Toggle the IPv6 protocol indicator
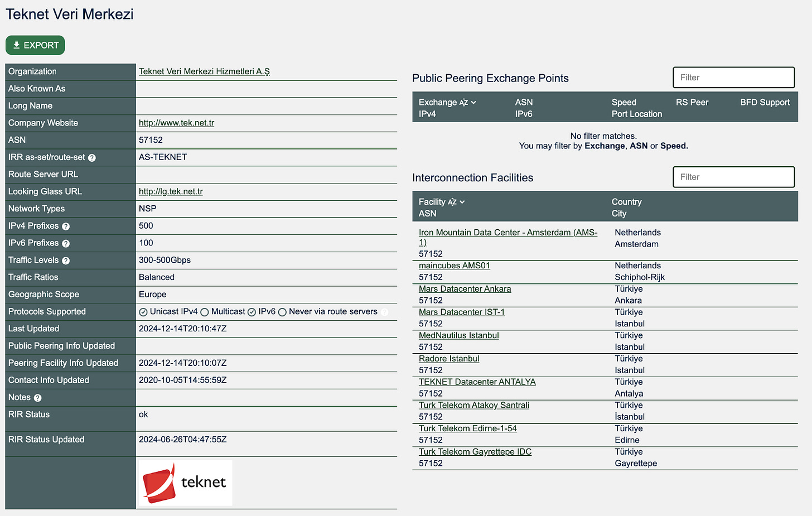Image resolution: width=812 pixels, height=516 pixels. click(252, 312)
